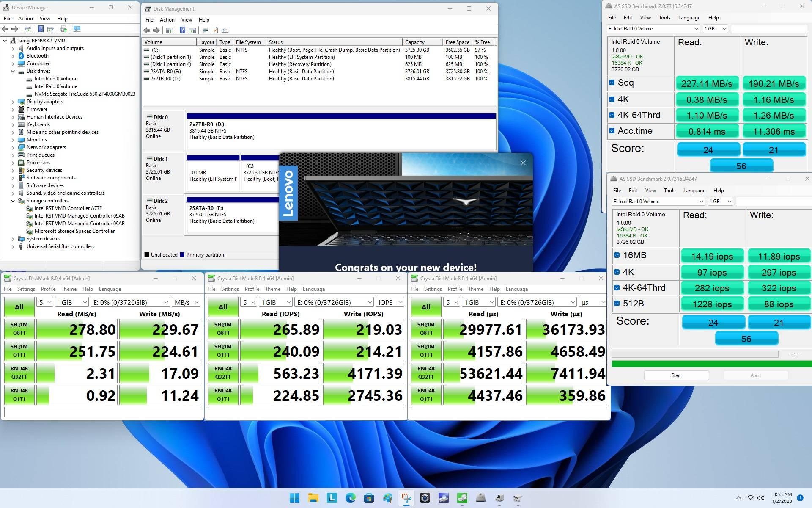Click Rescan disks icon in Disk Management toolbar
The height and width of the screenshot is (508, 812).
205,30
